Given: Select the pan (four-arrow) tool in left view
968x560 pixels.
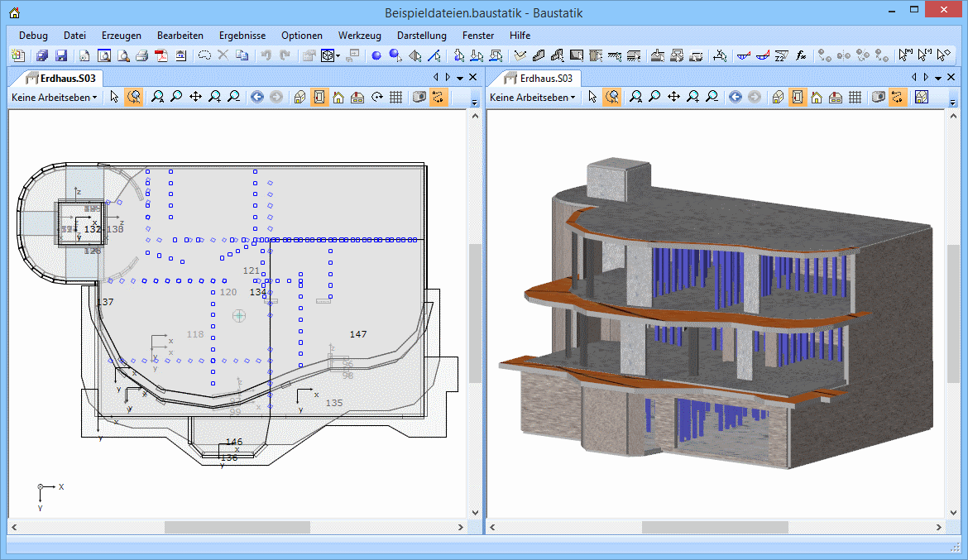Looking at the screenshot, I should tap(195, 97).
